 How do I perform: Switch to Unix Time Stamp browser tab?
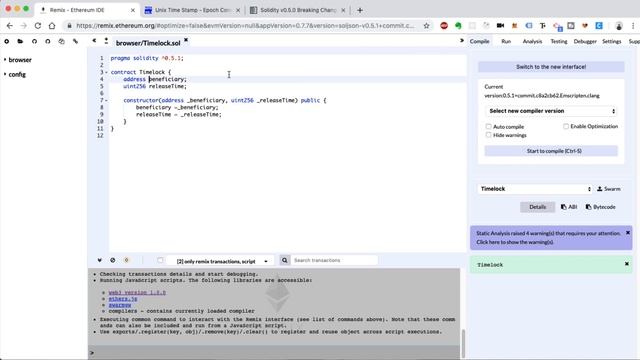pos(193,10)
